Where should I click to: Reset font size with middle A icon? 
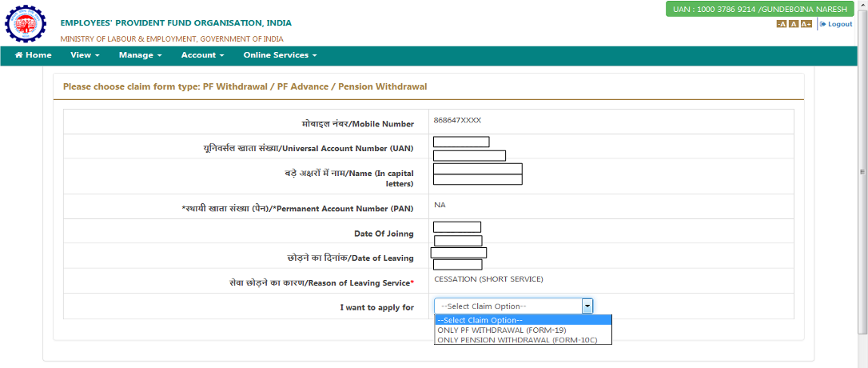tap(793, 24)
